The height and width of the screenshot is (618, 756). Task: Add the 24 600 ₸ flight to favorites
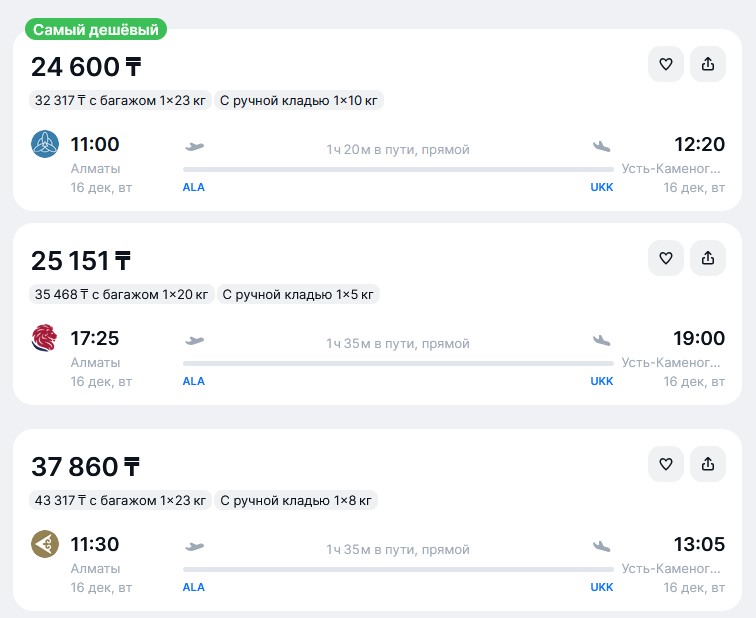[x=666, y=64]
